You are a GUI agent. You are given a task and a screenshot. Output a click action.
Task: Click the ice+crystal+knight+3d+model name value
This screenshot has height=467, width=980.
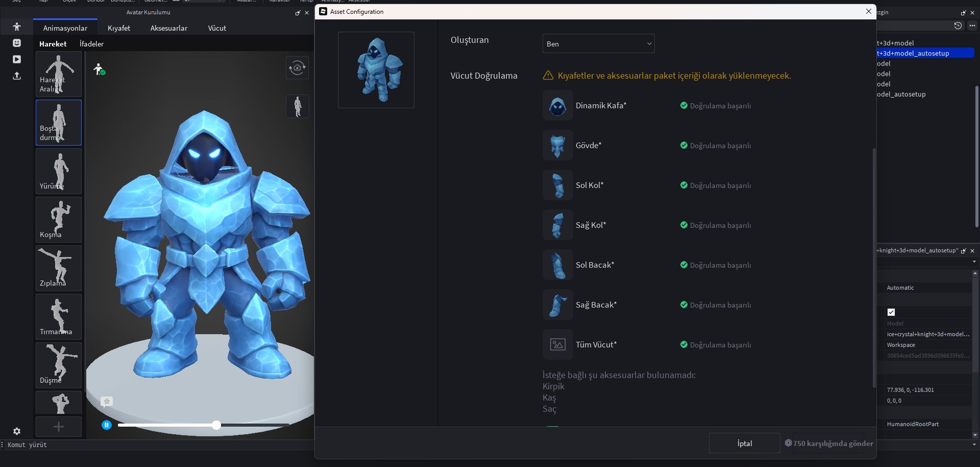[x=928, y=334]
